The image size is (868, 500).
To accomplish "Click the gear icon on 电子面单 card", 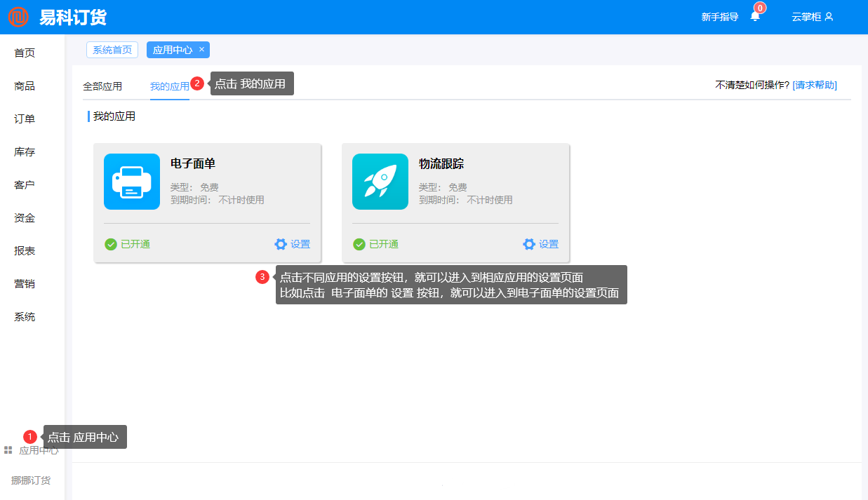I will (x=281, y=244).
